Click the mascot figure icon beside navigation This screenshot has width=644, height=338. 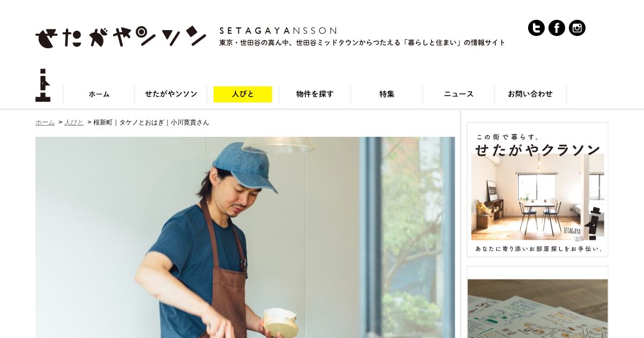click(43, 85)
